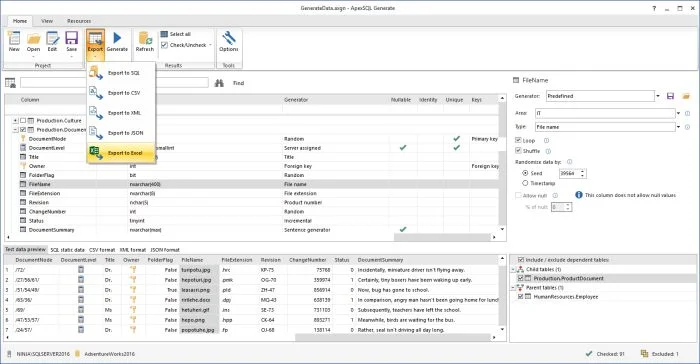Choose Export to SQL

pyautogui.click(x=121, y=73)
